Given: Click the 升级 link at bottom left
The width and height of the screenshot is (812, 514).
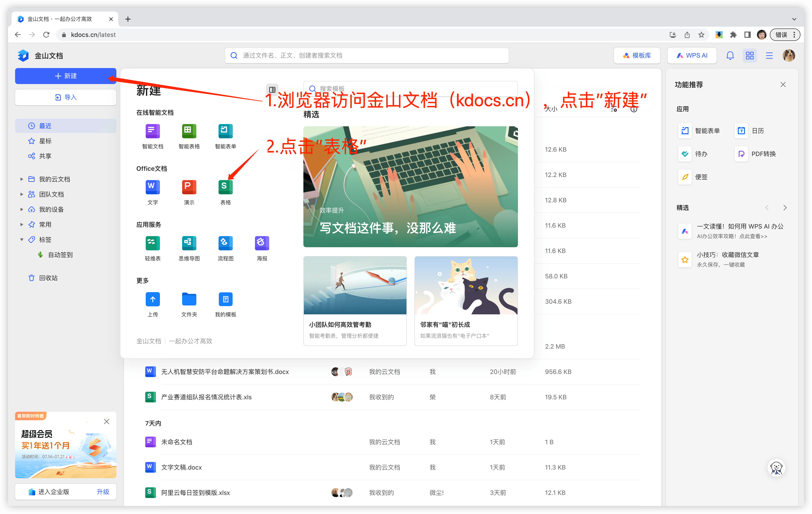Looking at the screenshot, I should pos(103,492).
